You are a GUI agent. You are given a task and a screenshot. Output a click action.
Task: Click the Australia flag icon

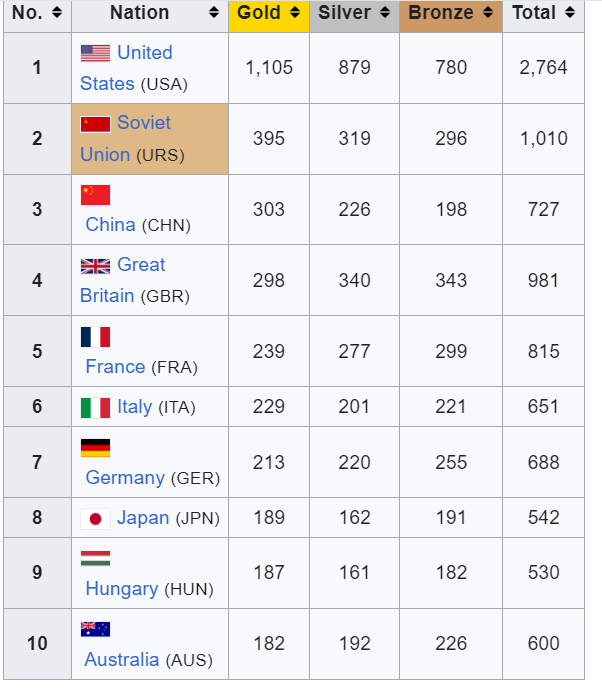point(95,629)
